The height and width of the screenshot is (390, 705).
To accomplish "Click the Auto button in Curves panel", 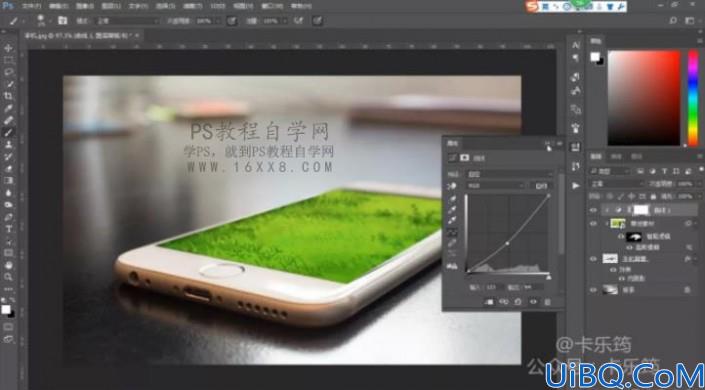I will pos(541,185).
